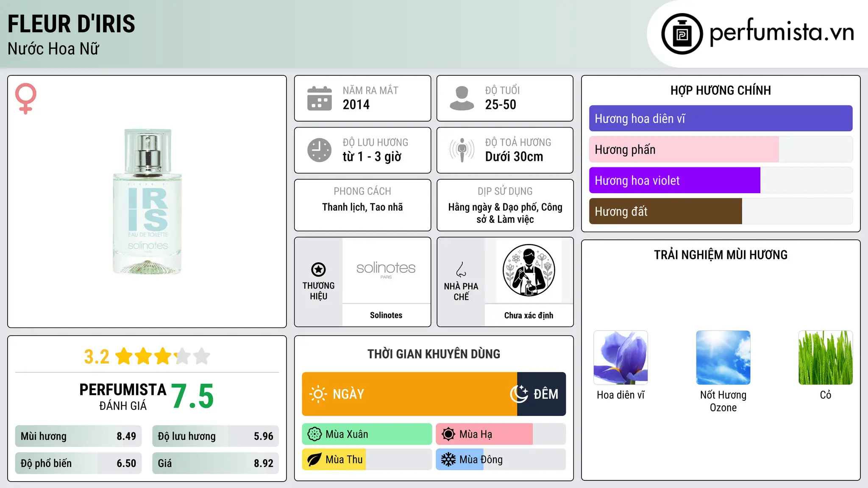
Task: Click the perfumista.vn perfume bottle logo icon
Action: [682, 34]
